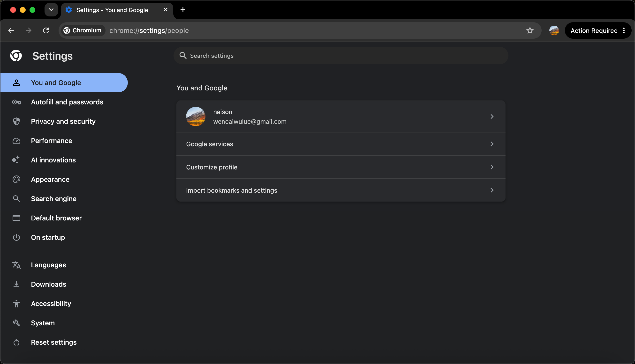The width and height of the screenshot is (635, 364).
Task: Close the Settings tab
Action: pyautogui.click(x=166, y=10)
